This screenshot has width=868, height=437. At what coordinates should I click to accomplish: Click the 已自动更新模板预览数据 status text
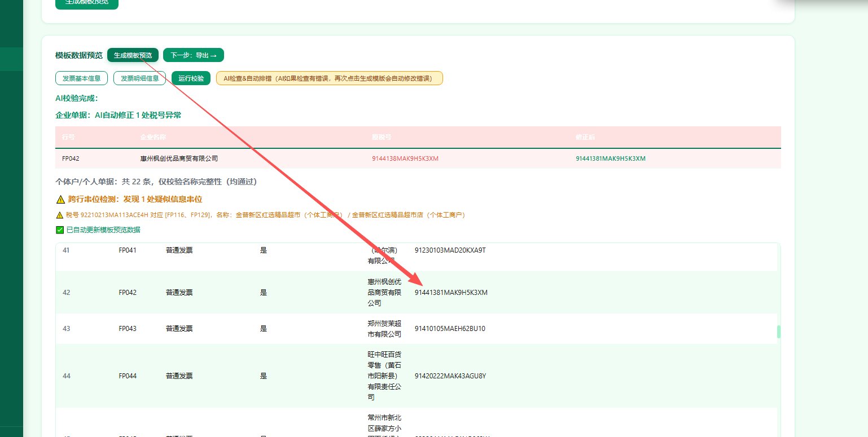click(103, 229)
